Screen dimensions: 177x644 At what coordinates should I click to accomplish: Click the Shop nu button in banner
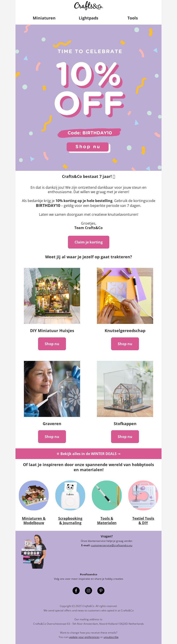tap(88, 147)
